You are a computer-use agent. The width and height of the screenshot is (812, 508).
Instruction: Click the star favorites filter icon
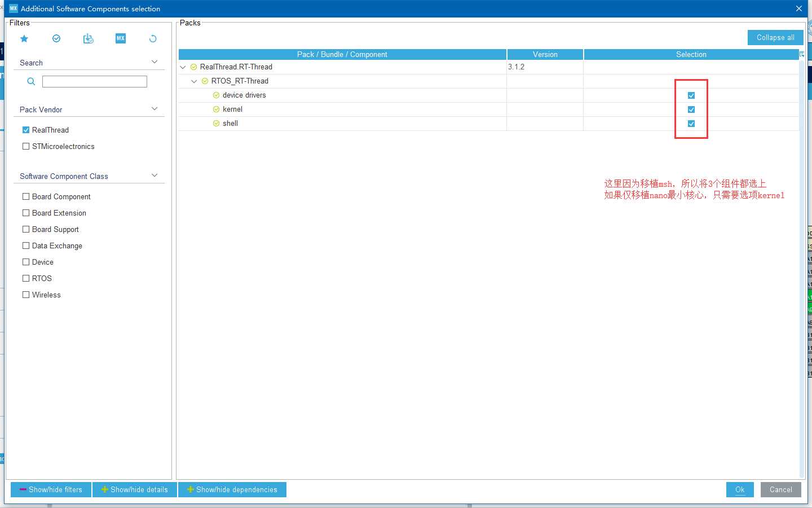click(24, 38)
